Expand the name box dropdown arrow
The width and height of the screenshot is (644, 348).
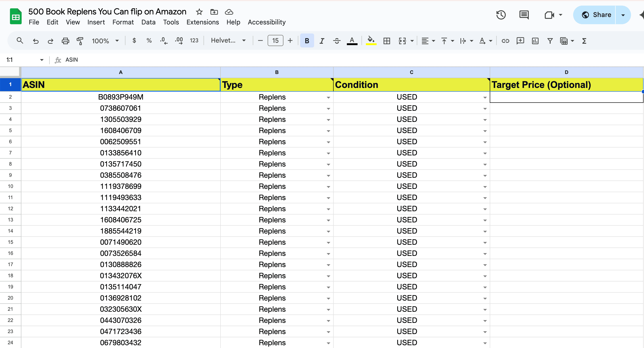(42, 60)
